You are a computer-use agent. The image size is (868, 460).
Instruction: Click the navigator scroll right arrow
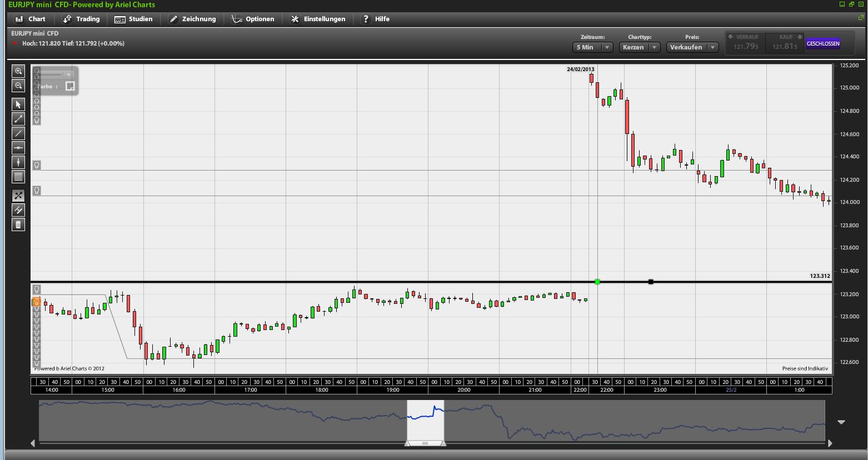click(x=830, y=443)
